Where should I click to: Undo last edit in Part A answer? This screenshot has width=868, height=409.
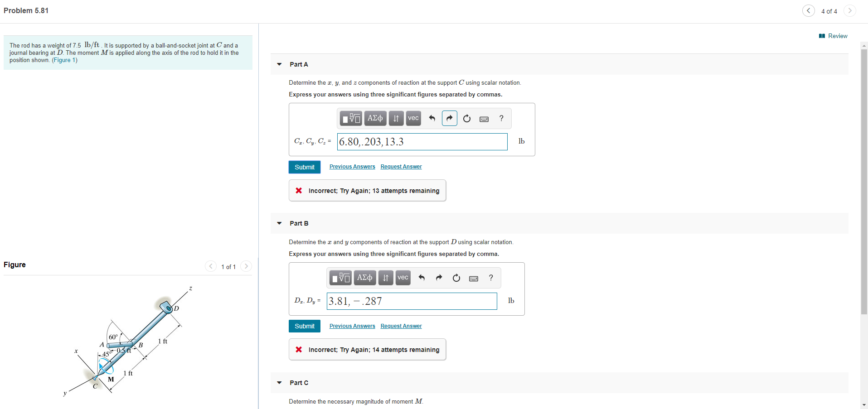(432, 118)
